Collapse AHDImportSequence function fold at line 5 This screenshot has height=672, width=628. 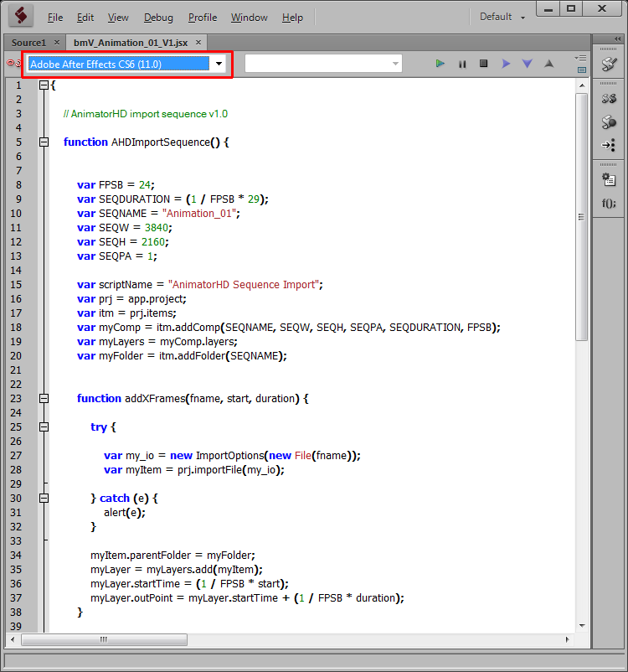(44, 142)
